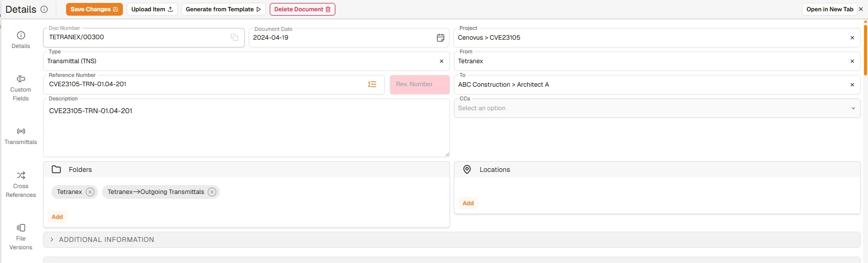Remove the Tetranex→Outgoing Transmittals folder chip
The width and height of the screenshot is (868, 263).
click(x=212, y=192)
